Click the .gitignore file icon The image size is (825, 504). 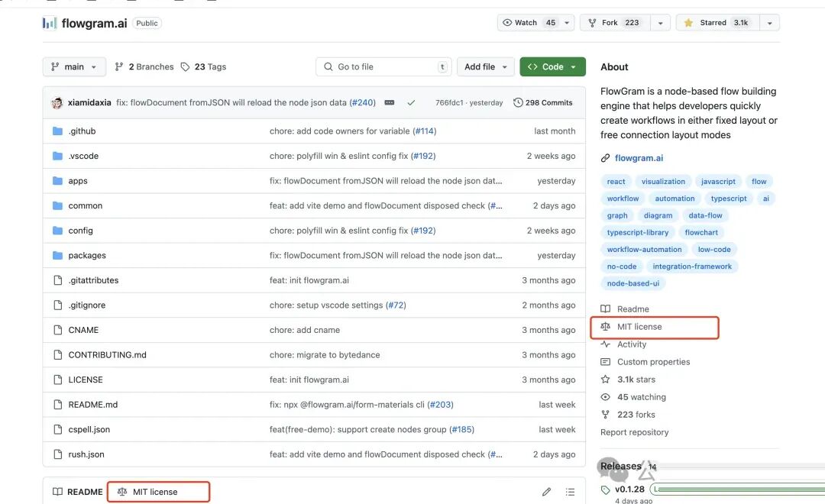pos(58,305)
